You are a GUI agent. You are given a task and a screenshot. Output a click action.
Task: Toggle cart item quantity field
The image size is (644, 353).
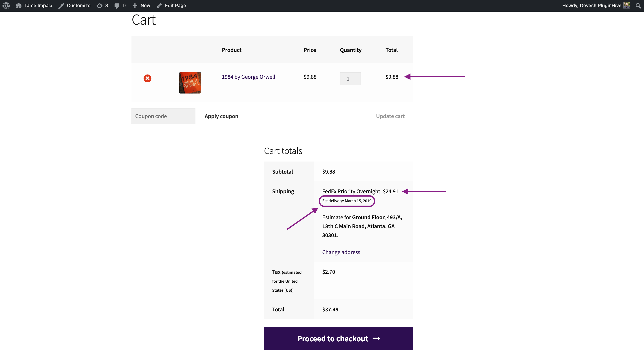pos(351,78)
